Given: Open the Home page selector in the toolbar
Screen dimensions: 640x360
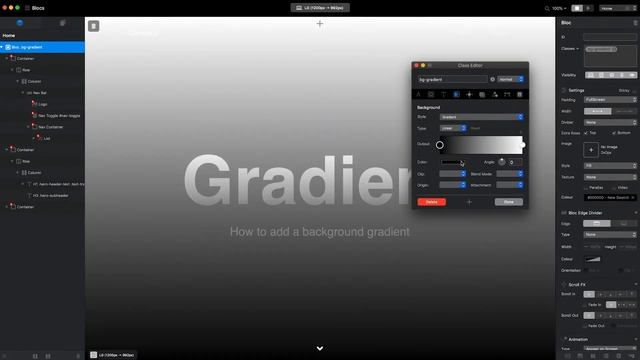Looking at the screenshot, I should point(618,8).
